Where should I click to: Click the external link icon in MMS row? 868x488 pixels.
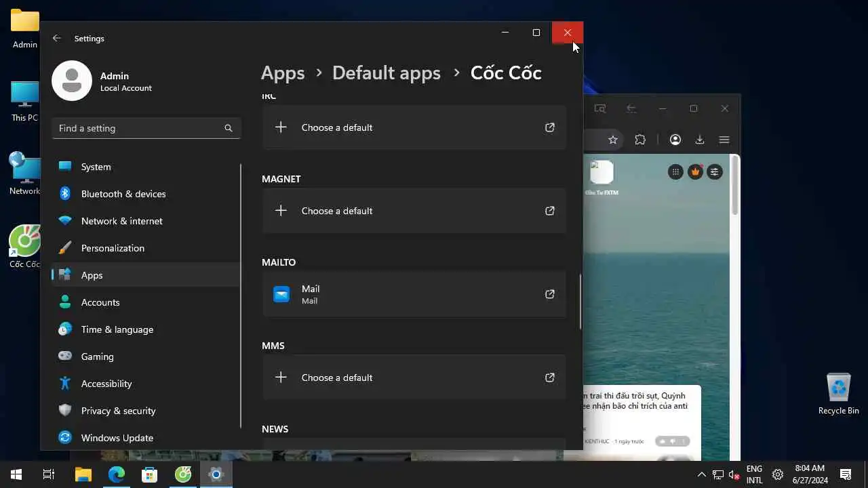(550, 378)
